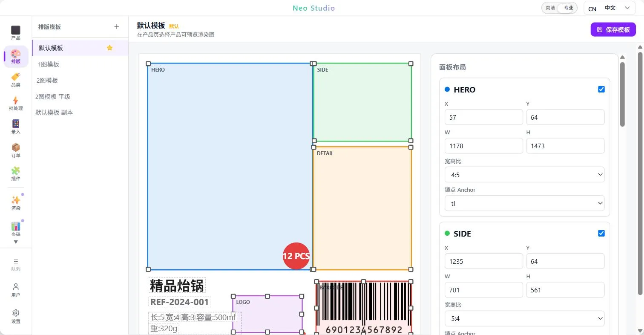Click the SIDE H input 561
Screen dimensions: 644x335
[565, 290]
